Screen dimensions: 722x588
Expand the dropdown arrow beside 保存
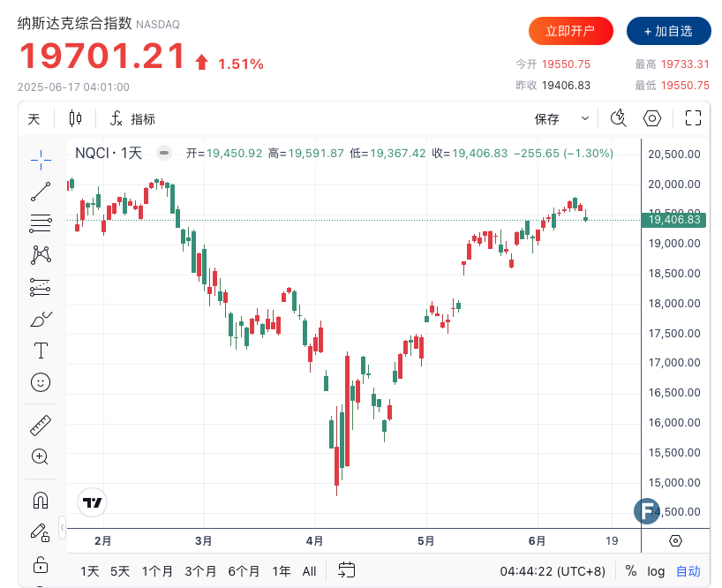tap(584, 118)
